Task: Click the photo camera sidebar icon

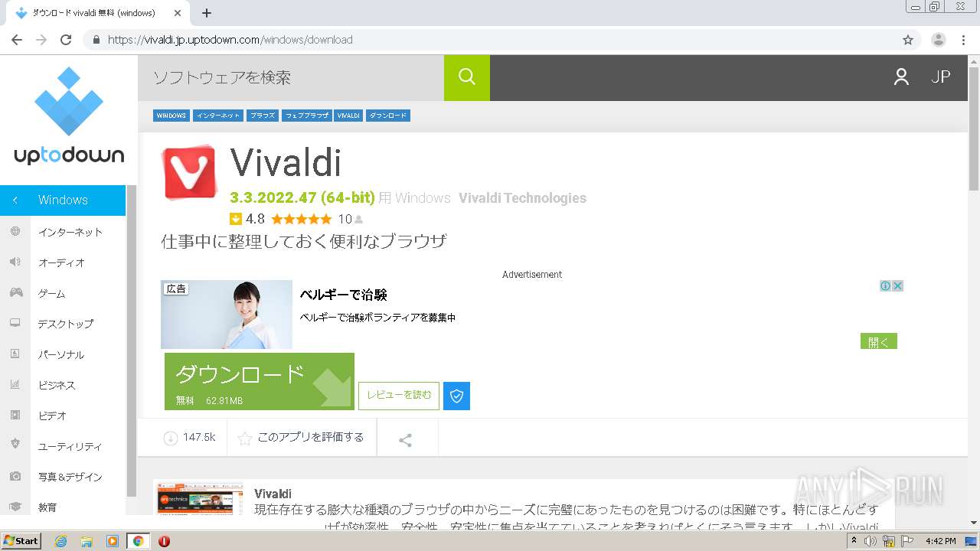Action: (x=15, y=476)
